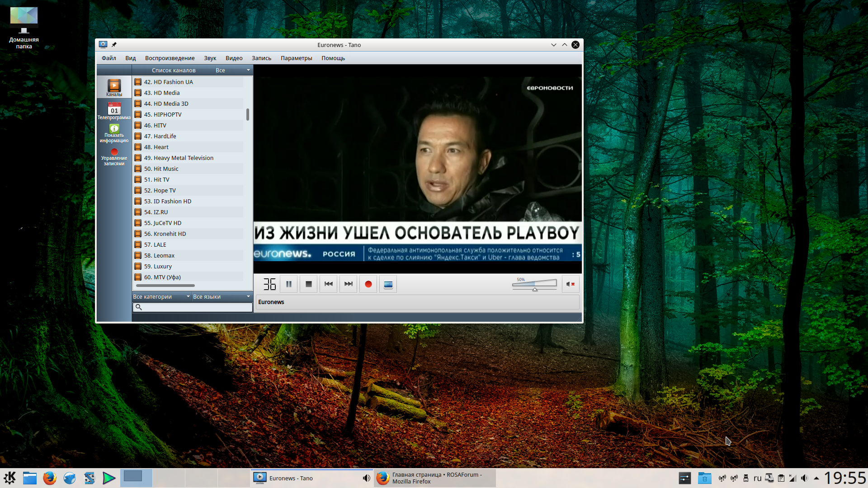Image resolution: width=868 pixels, height=488 pixels.
Task: Open the Channels sidebar icon
Action: pos(114,87)
